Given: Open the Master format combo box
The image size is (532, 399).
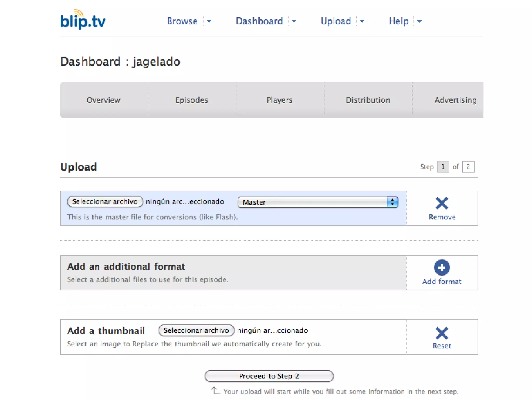Looking at the screenshot, I should (318, 202).
